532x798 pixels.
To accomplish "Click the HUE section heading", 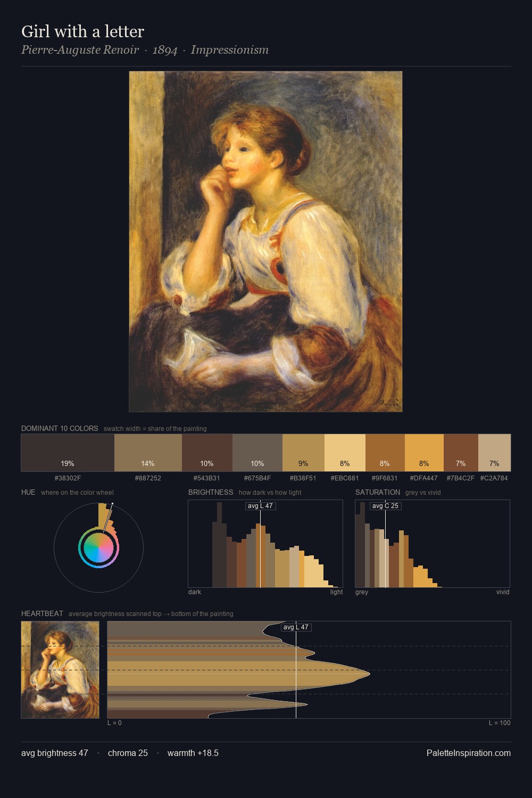I will pyautogui.click(x=28, y=492).
